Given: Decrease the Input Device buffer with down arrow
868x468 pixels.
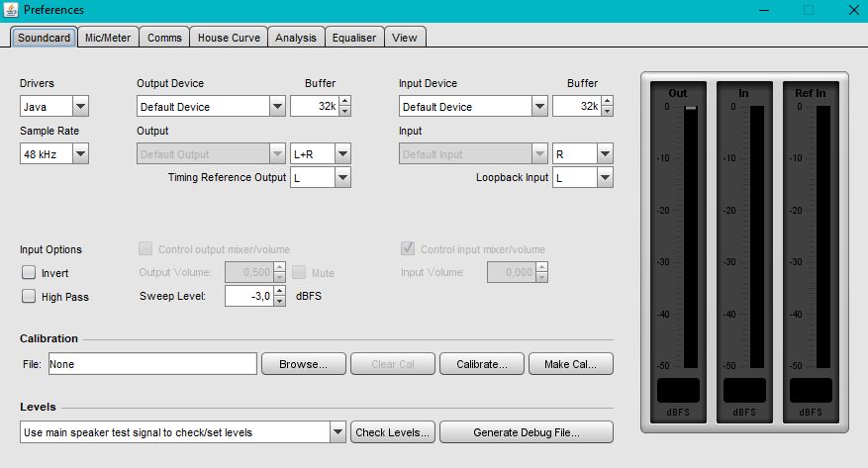Looking at the screenshot, I should tap(606, 111).
